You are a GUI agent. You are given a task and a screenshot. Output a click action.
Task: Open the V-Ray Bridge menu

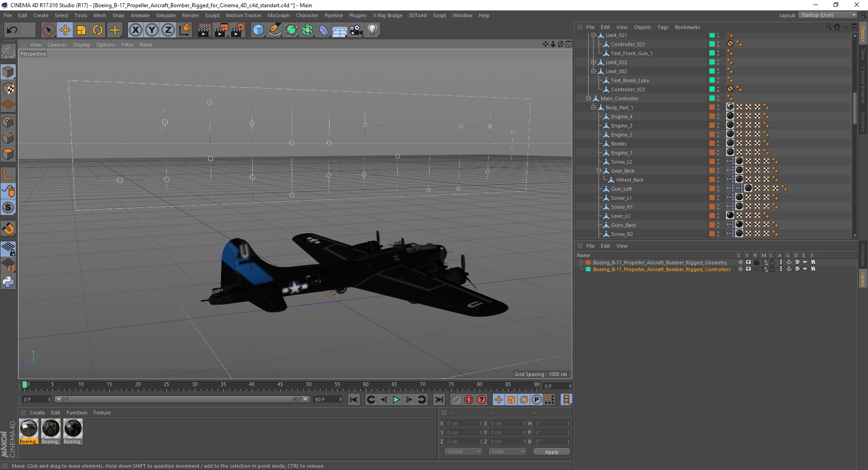coord(387,15)
